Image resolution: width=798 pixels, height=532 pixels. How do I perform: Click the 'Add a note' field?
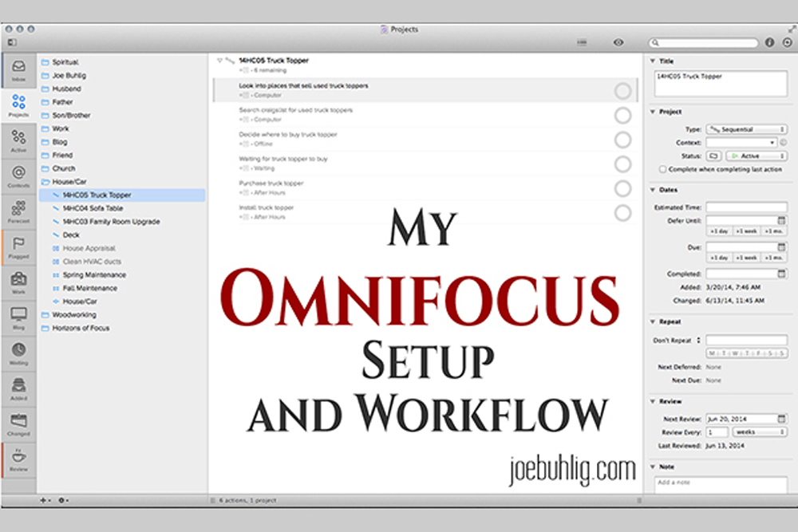click(x=720, y=485)
